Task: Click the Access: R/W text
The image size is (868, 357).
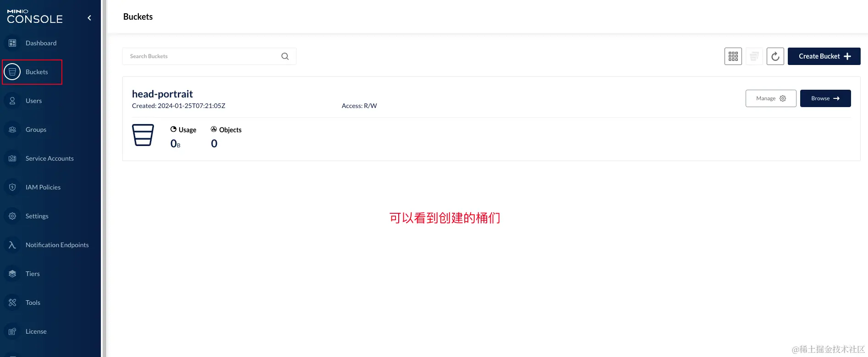Action: pos(359,106)
